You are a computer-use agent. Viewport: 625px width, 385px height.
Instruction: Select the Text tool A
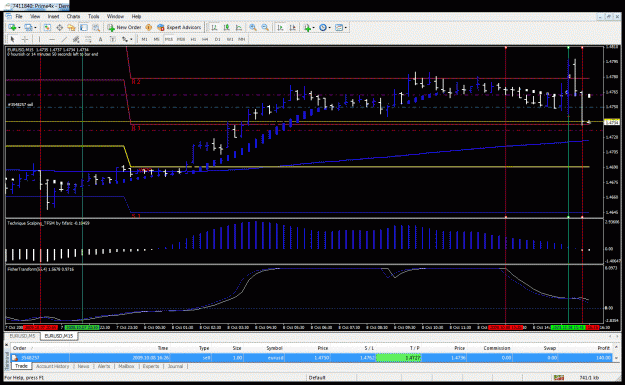click(x=100, y=39)
